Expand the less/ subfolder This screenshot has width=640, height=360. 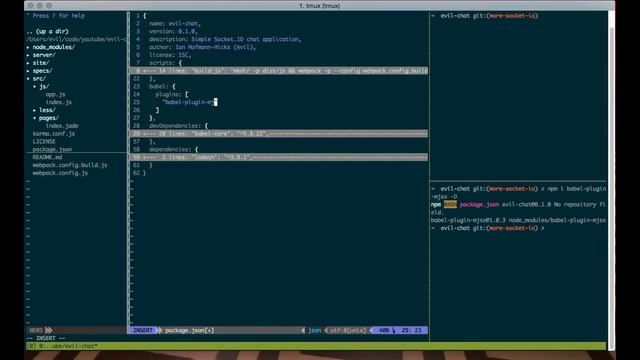pos(47,110)
